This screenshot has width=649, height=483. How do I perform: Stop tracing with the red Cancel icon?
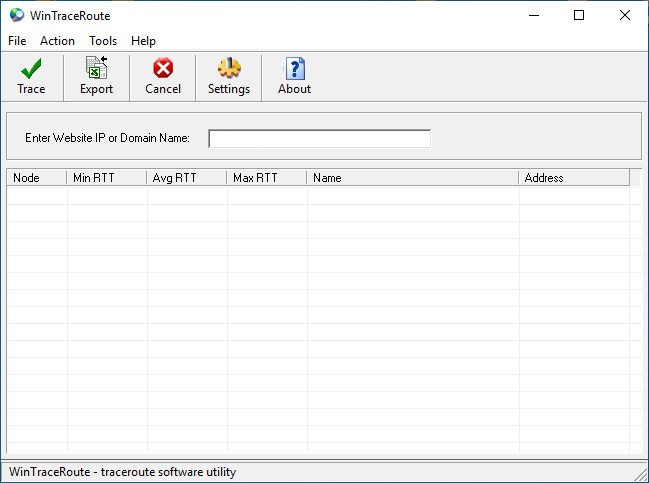[x=163, y=68]
